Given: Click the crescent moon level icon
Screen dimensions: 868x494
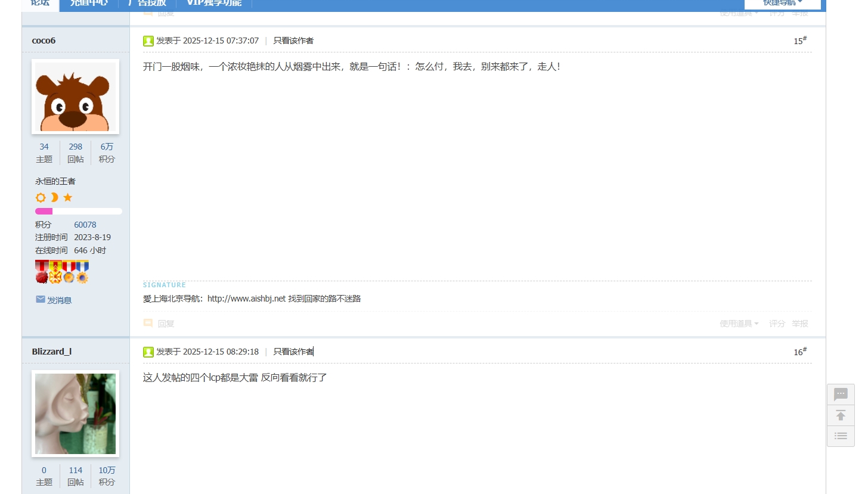Looking at the screenshot, I should (x=54, y=197).
